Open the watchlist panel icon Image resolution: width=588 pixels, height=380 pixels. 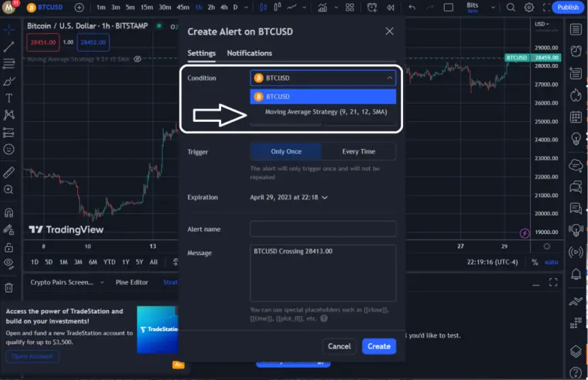[576, 29]
